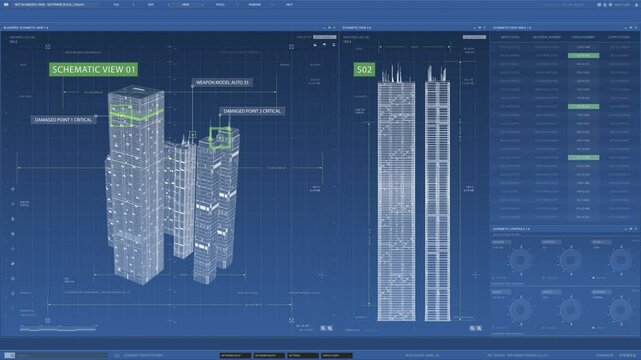
Task: Toggle radio dot under the top-middle dial
Action: pos(544,278)
